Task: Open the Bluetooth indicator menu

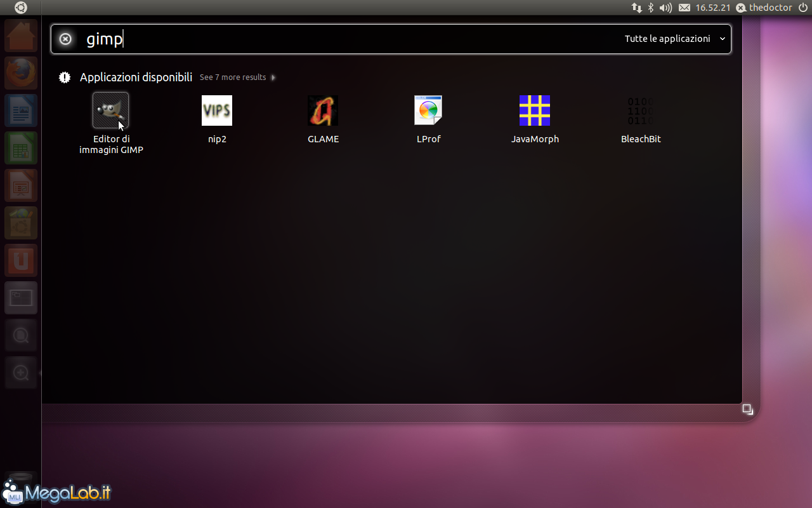Action: click(x=651, y=8)
